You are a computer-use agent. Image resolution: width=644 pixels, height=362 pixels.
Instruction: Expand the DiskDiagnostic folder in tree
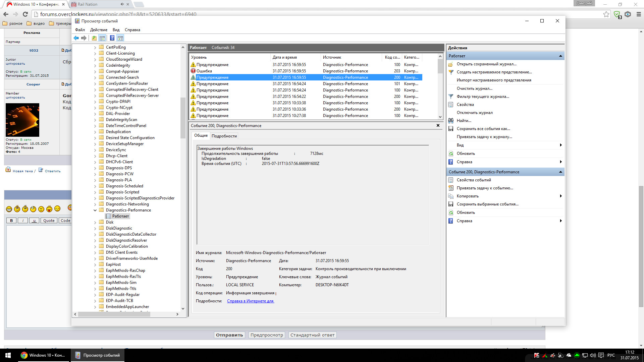pyautogui.click(x=95, y=229)
